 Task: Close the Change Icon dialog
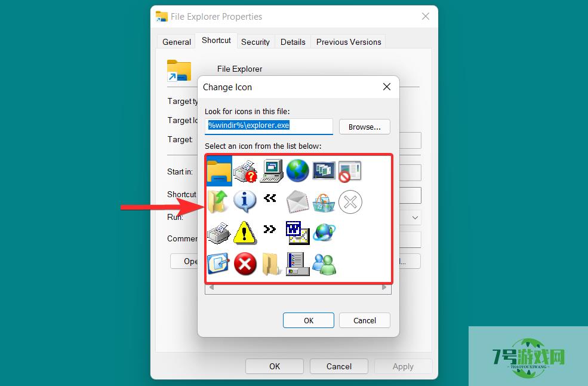tap(387, 87)
